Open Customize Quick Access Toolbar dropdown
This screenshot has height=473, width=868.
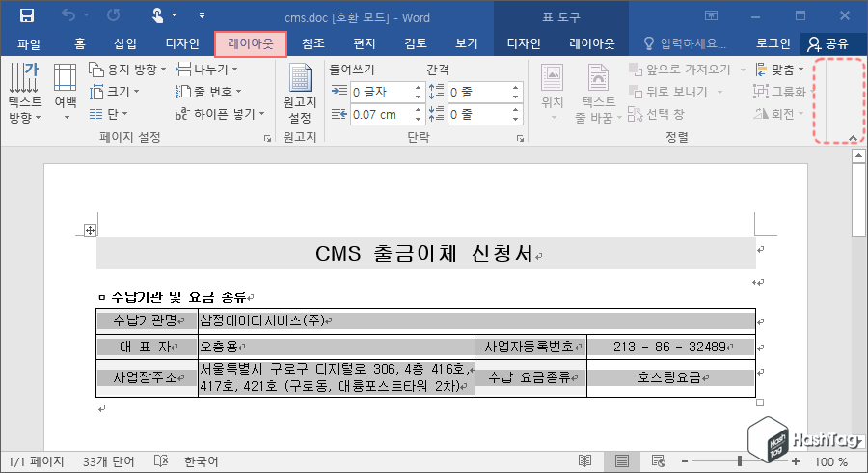(203, 15)
